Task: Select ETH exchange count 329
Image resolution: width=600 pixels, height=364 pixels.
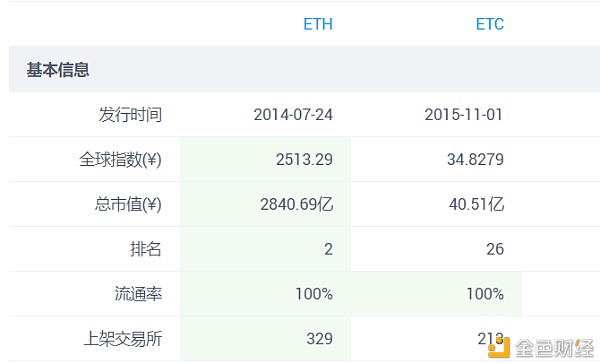Action: point(320,339)
